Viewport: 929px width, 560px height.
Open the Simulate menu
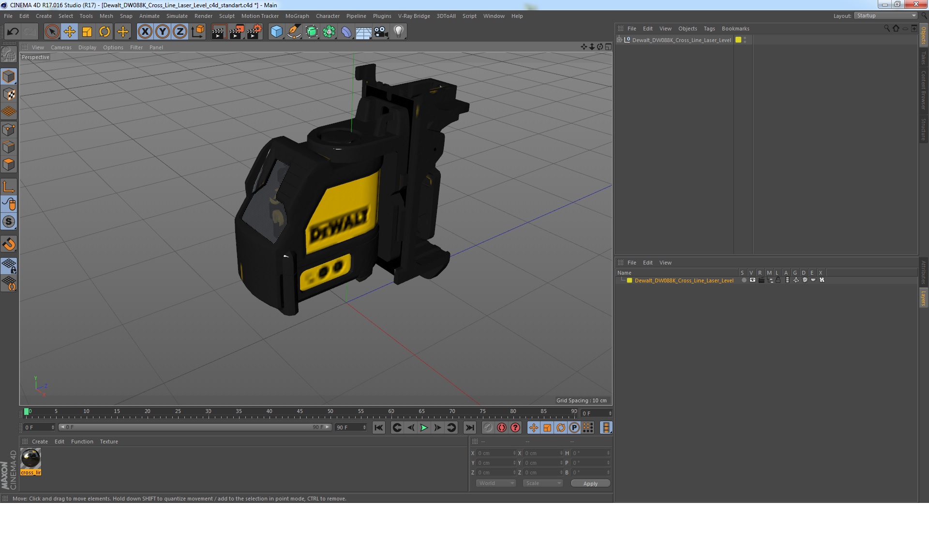click(177, 16)
